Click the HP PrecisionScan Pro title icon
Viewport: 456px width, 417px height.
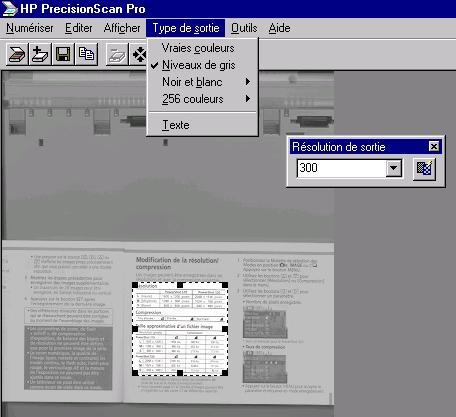(x=9, y=9)
